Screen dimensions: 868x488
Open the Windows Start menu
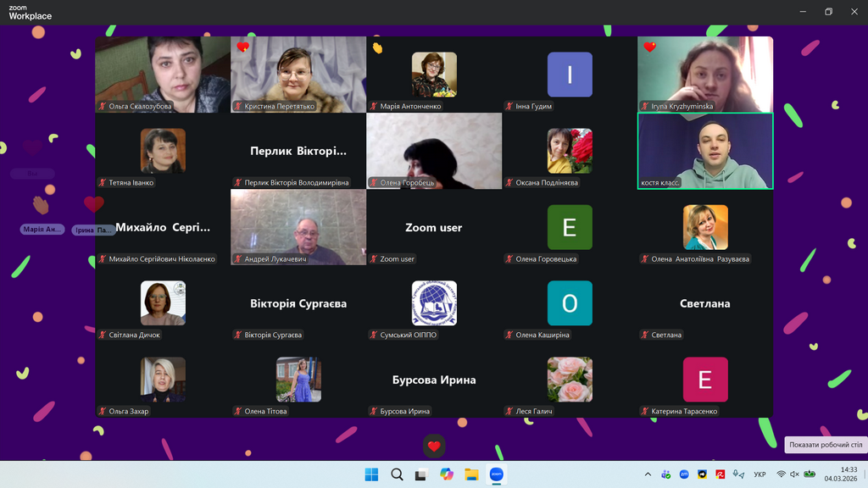(371, 474)
